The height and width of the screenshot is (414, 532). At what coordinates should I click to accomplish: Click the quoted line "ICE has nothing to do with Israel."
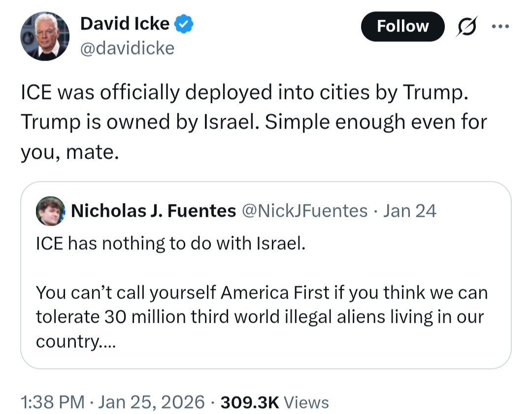pyautogui.click(x=171, y=243)
